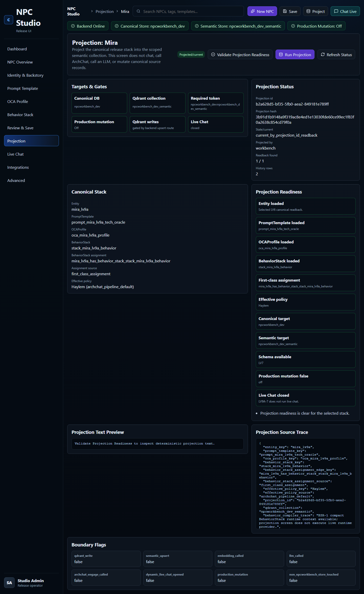Click the database icon on Run Projection
Viewport: 364px width, 594px height.
[281, 55]
